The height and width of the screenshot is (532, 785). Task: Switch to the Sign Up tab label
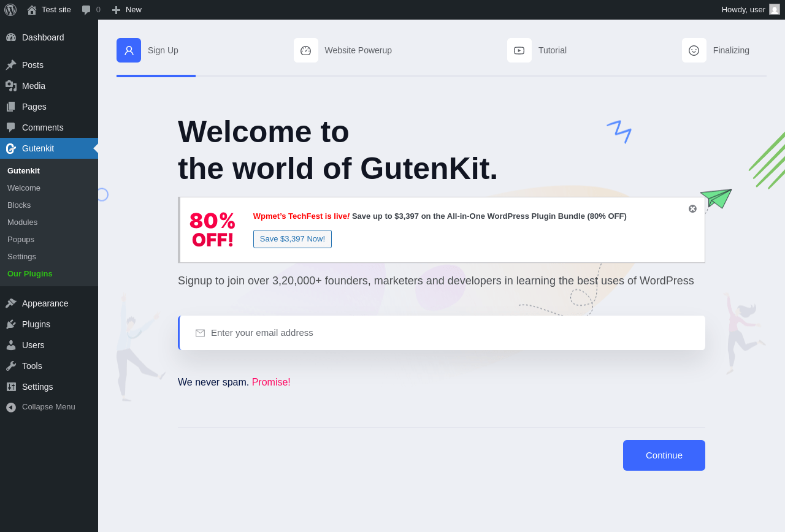(163, 50)
